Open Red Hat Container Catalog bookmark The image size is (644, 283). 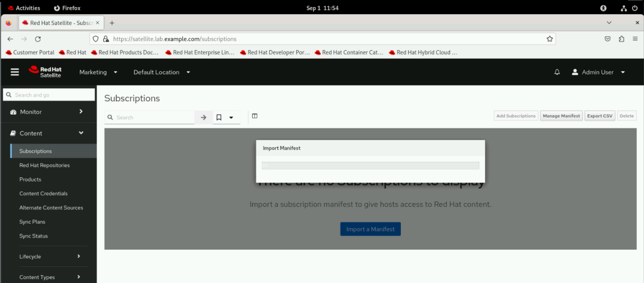[349, 52]
